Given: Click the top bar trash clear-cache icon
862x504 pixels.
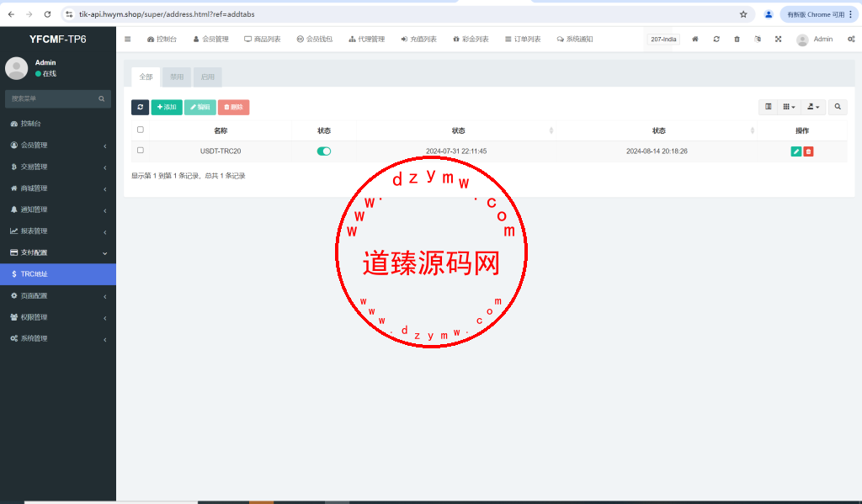Looking at the screenshot, I should (x=737, y=39).
